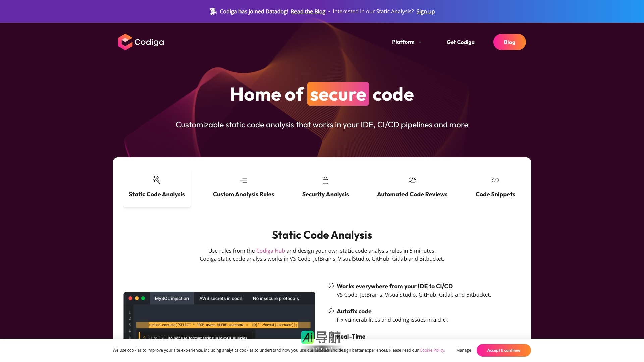Screen dimensions: 644x362
Task: Click the checkmark icon beside Autofix code
Action: (331, 311)
